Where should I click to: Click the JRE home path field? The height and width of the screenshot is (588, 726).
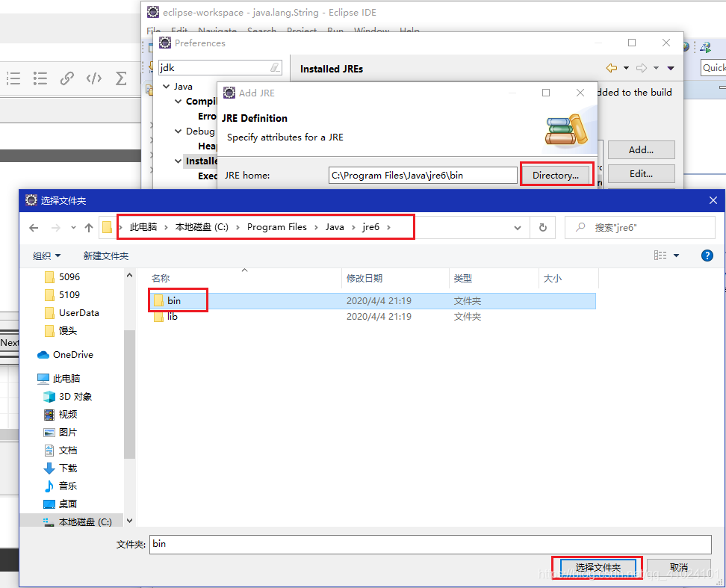point(423,176)
